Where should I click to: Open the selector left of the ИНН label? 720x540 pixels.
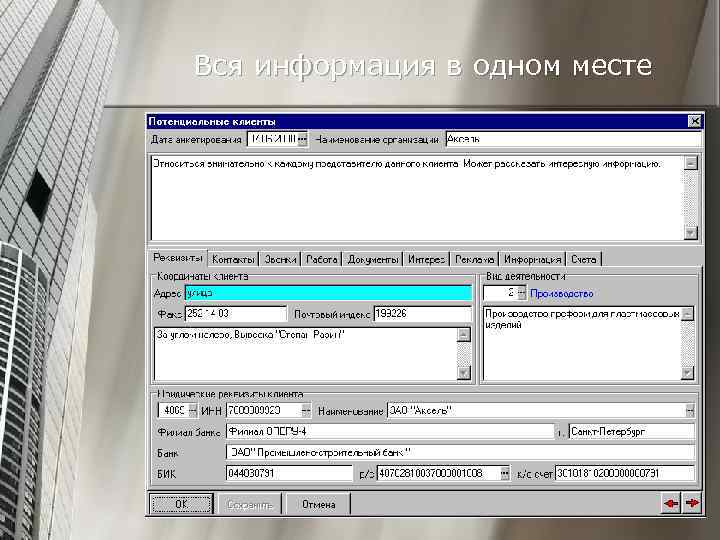193,411
